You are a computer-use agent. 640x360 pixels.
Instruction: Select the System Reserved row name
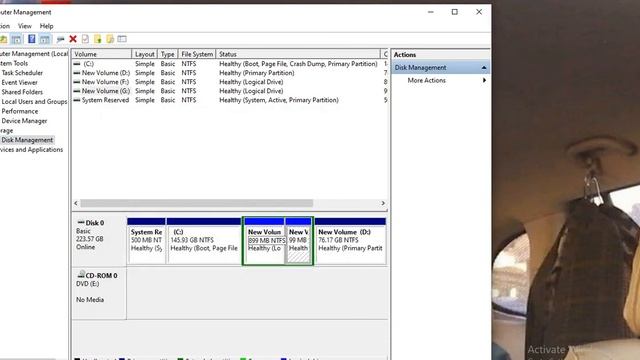[x=105, y=100]
